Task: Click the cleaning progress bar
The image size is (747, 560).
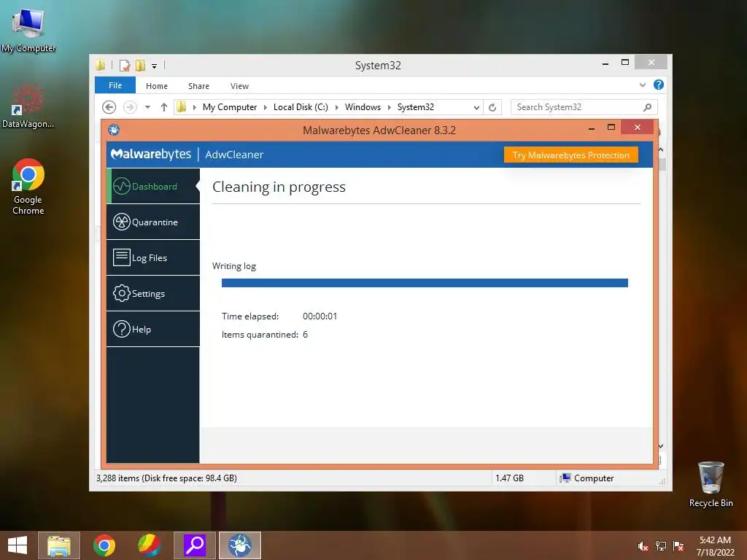Action: (425, 283)
